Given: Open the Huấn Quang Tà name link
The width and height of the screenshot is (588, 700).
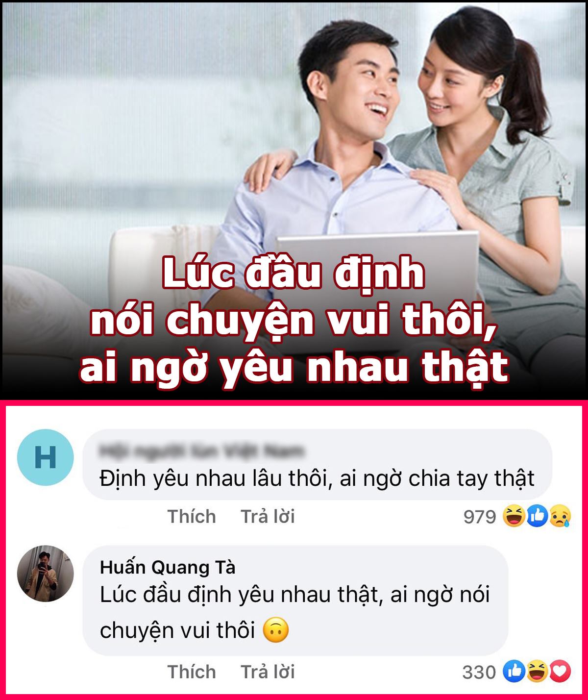Looking at the screenshot, I should (168, 567).
